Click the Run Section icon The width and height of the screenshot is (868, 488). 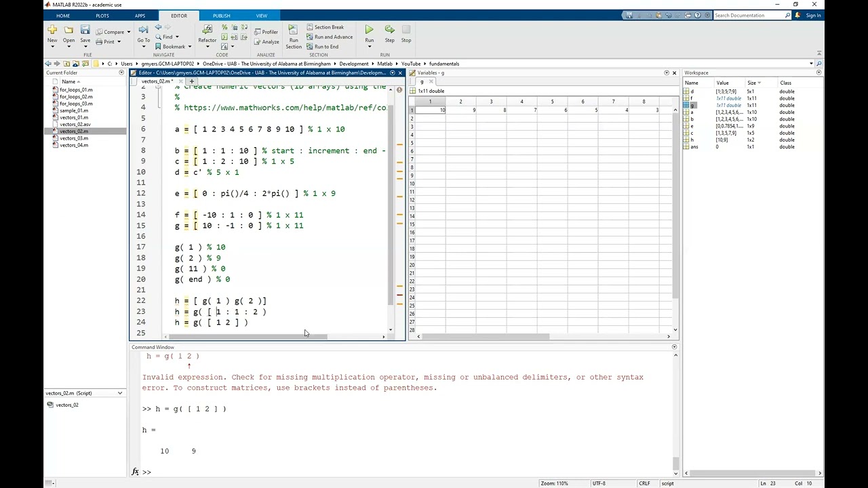[293, 30]
